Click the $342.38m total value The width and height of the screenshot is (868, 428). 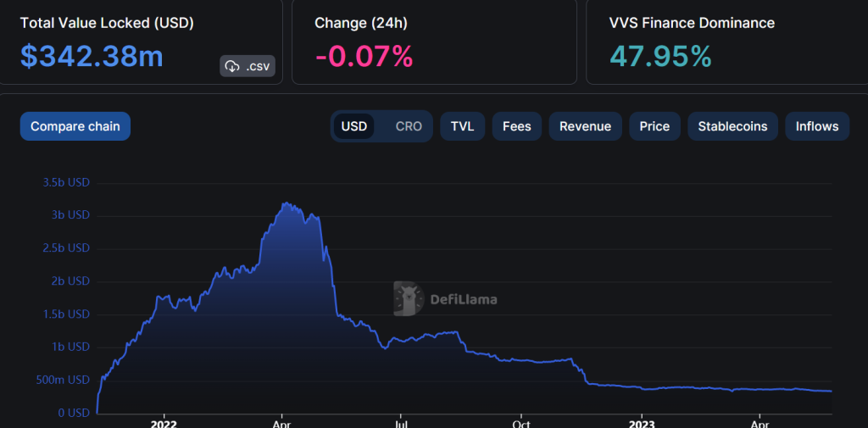[x=92, y=56]
